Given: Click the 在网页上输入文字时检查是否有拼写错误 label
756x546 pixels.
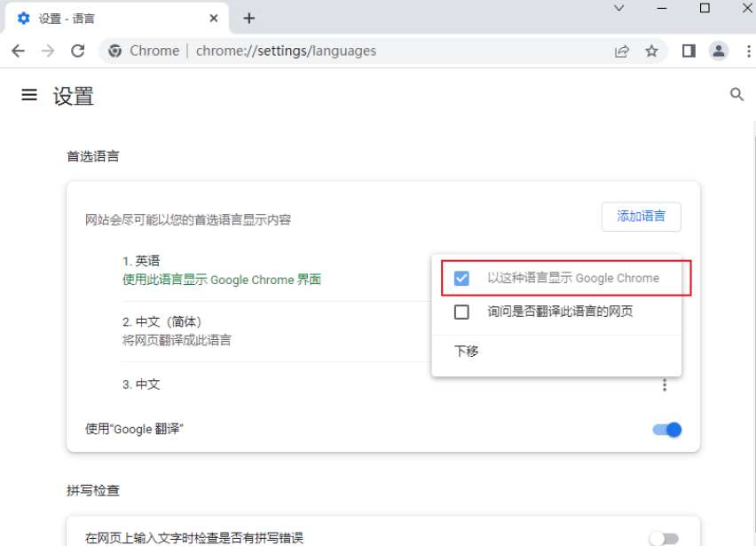Looking at the screenshot, I should coord(194,538).
